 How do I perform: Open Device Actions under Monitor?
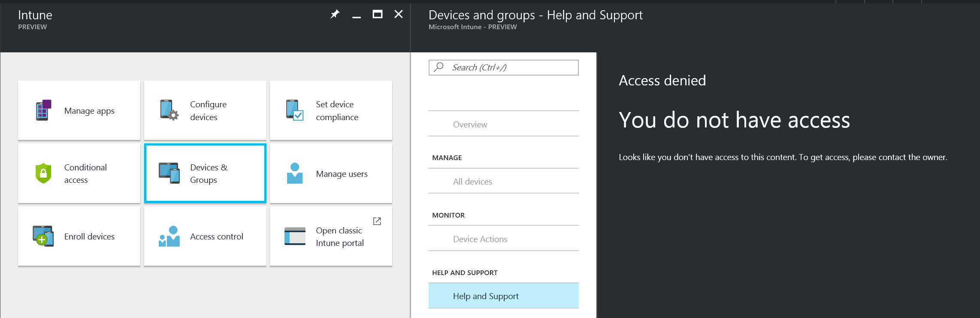click(480, 239)
